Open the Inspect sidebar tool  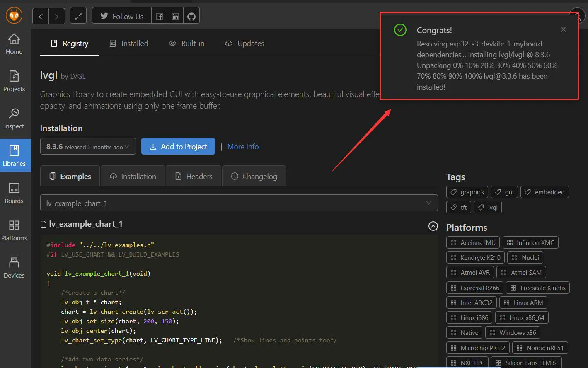tap(14, 119)
